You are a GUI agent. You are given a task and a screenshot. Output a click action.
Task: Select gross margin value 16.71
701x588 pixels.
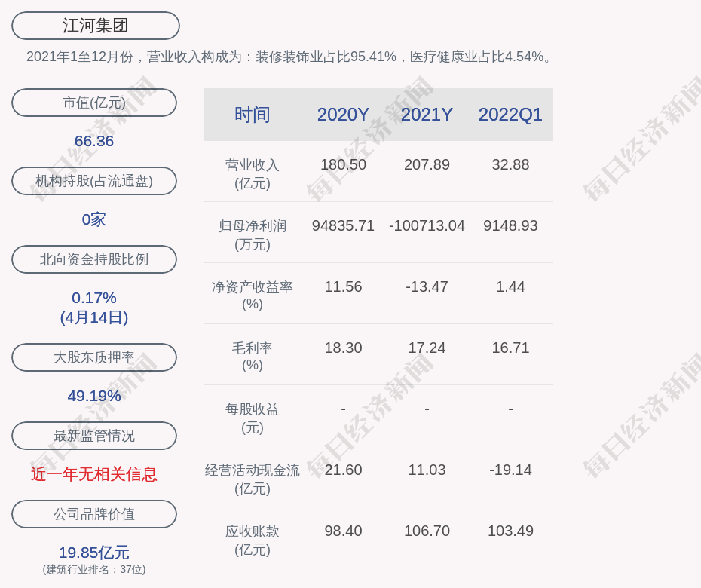pos(510,348)
